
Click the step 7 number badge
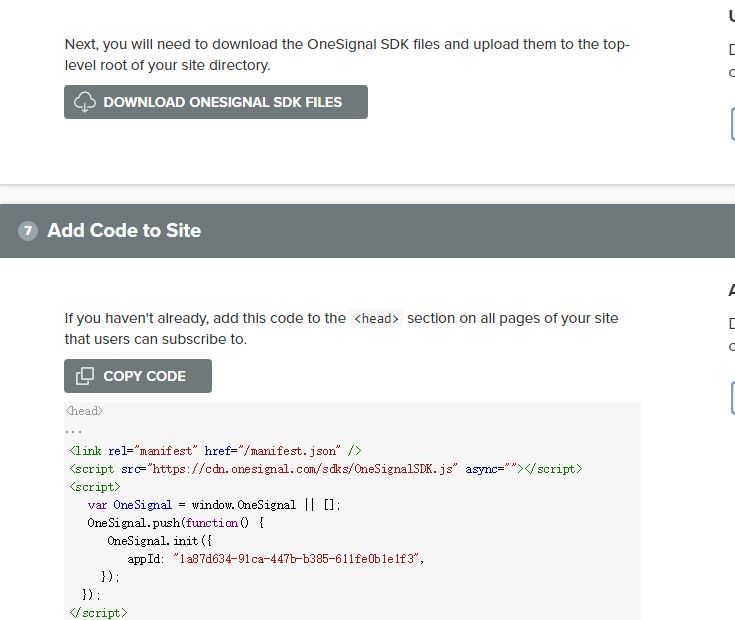(x=28, y=231)
